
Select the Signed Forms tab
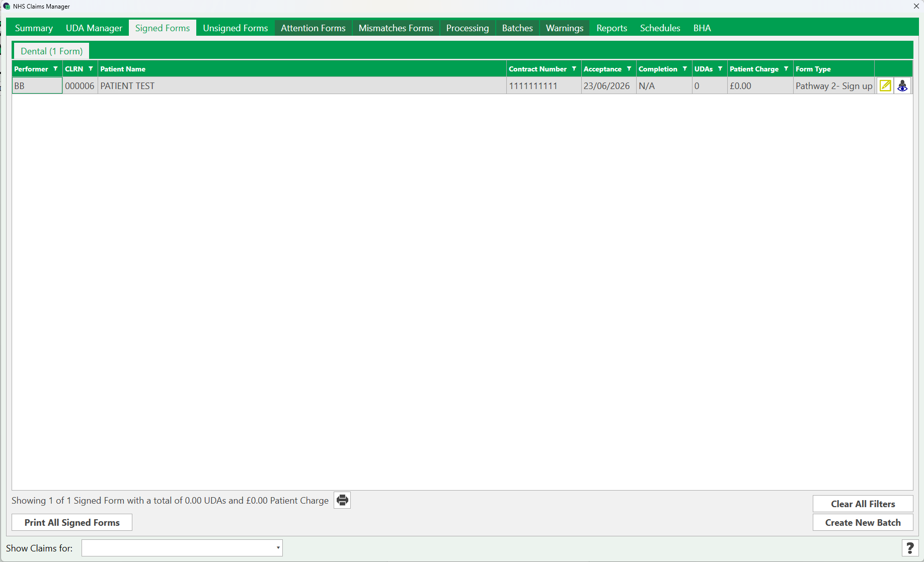[x=163, y=28]
